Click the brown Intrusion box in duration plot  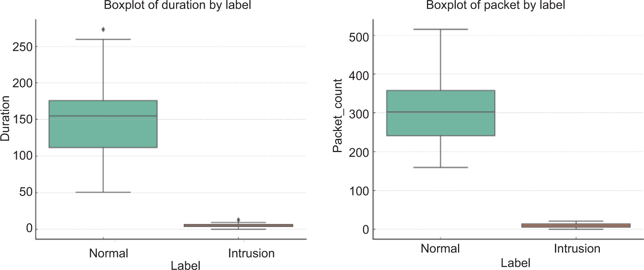coord(238,225)
